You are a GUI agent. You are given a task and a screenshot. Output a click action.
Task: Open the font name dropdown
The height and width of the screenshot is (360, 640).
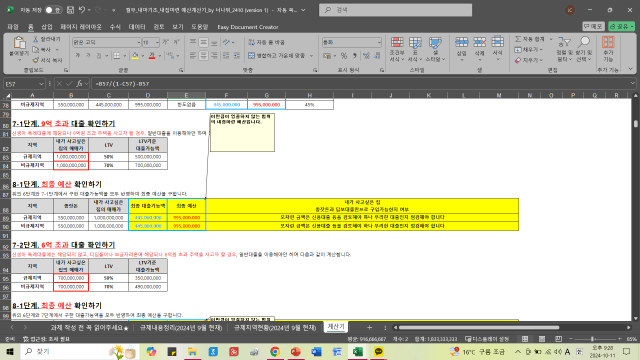point(138,42)
